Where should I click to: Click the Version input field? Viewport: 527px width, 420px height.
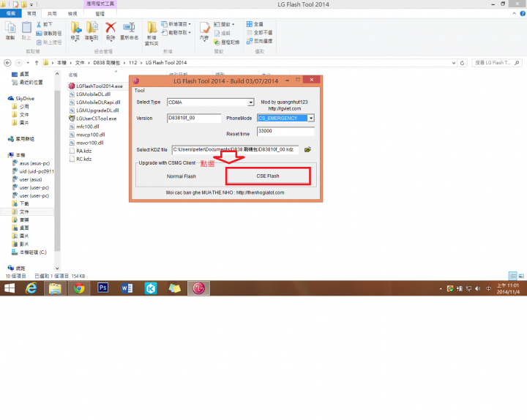tap(194, 119)
